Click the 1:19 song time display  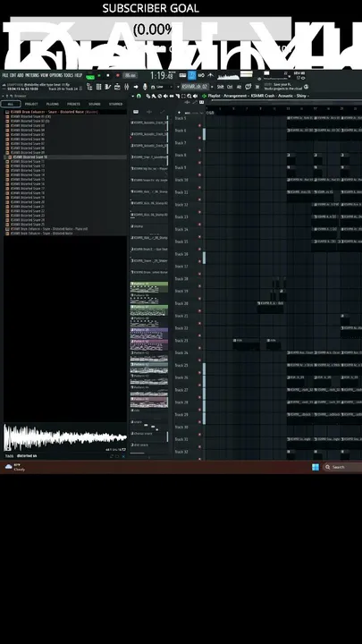click(161, 75)
